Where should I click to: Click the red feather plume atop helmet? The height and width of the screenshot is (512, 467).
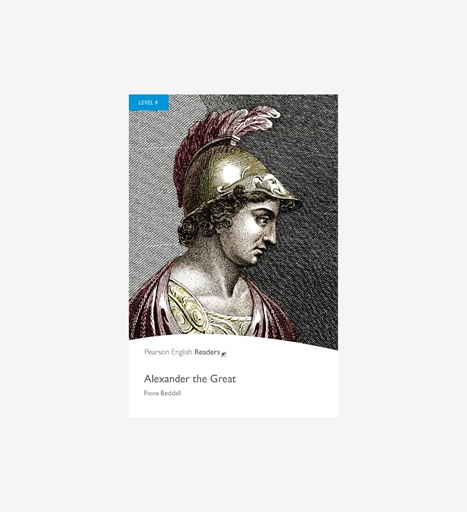(220, 133)
